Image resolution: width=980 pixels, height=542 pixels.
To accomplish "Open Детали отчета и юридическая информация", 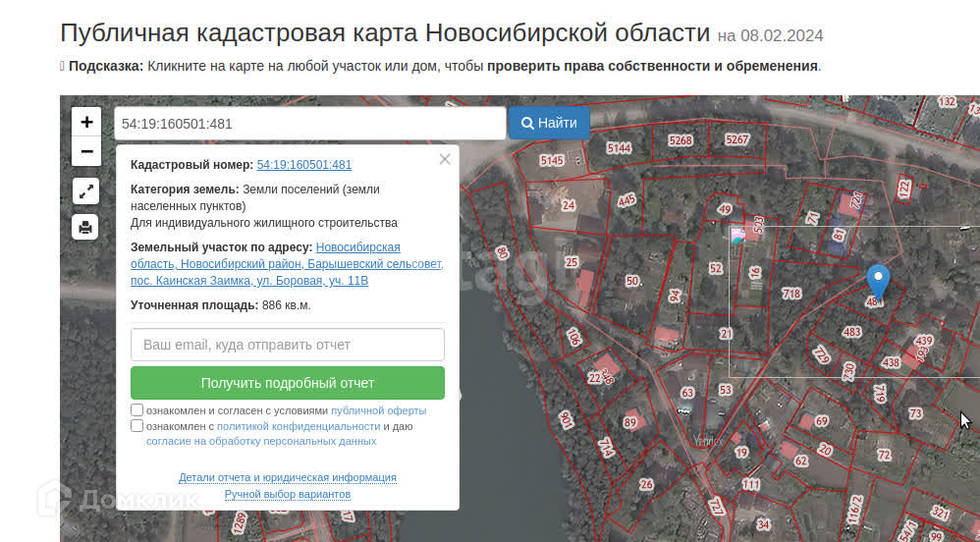I will (288, 477).
